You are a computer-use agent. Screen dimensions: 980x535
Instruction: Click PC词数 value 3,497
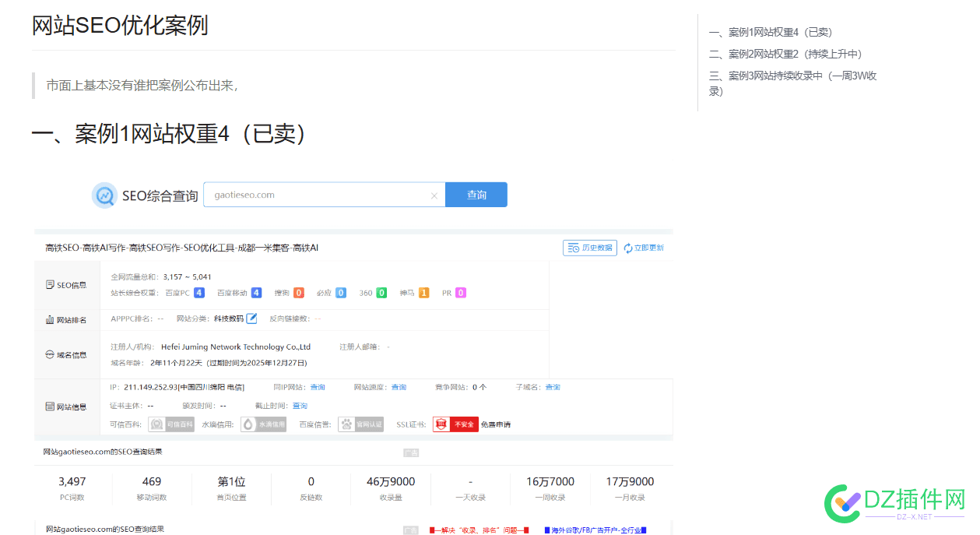pos(72,481)
